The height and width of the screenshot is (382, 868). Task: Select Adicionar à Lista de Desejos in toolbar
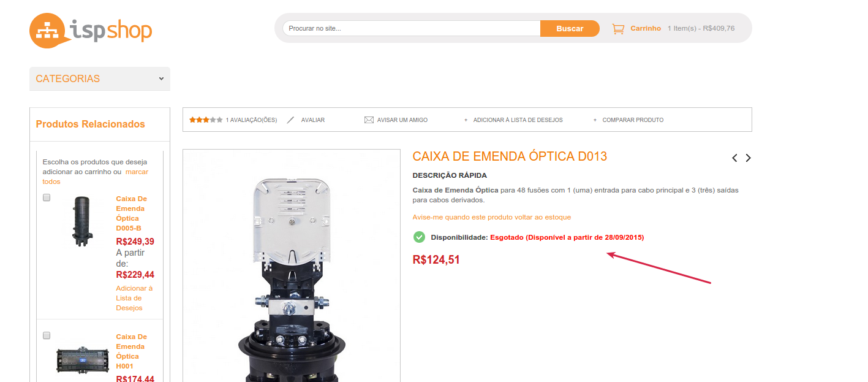click(x=518, y=120)
